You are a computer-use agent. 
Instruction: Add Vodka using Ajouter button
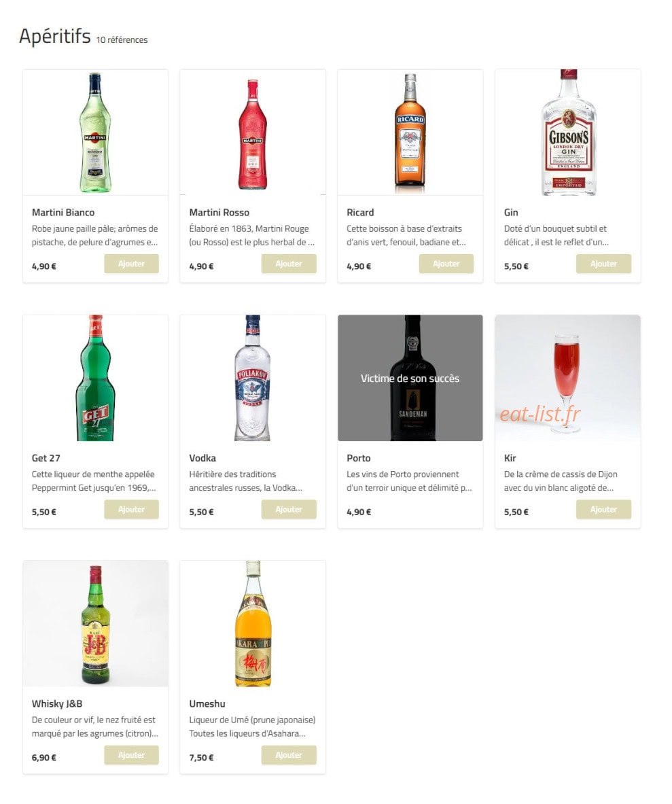point(289,509)
